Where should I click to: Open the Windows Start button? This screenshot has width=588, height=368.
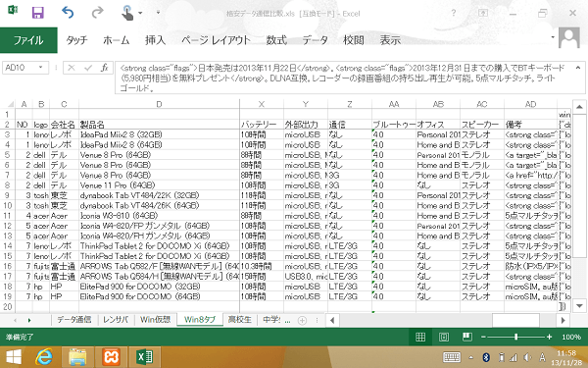[x=14, y=357]
